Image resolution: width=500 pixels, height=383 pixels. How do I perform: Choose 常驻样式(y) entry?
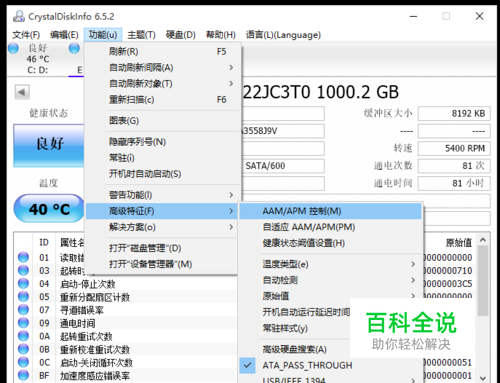(x=295, y=328)
